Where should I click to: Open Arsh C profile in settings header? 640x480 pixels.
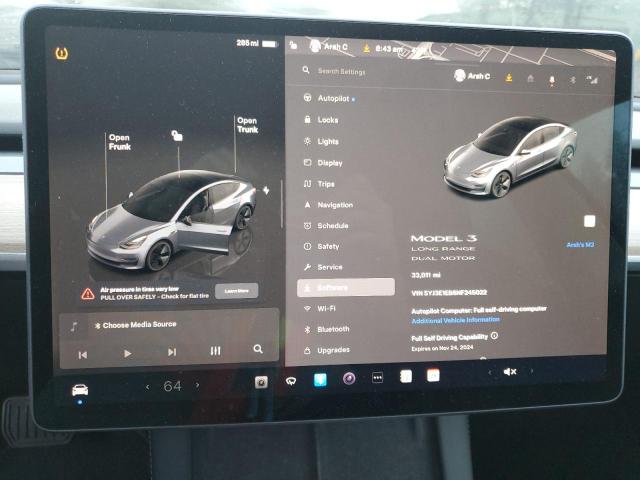point(472,76)
